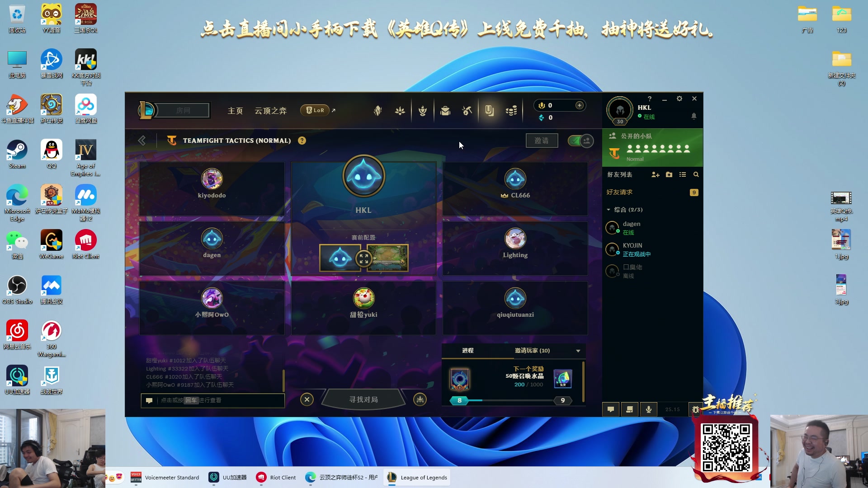This screenshot has width=868, height=488.
Task: Select the arena skin loadout thumbnail
Action: click(x=388, y=258)
